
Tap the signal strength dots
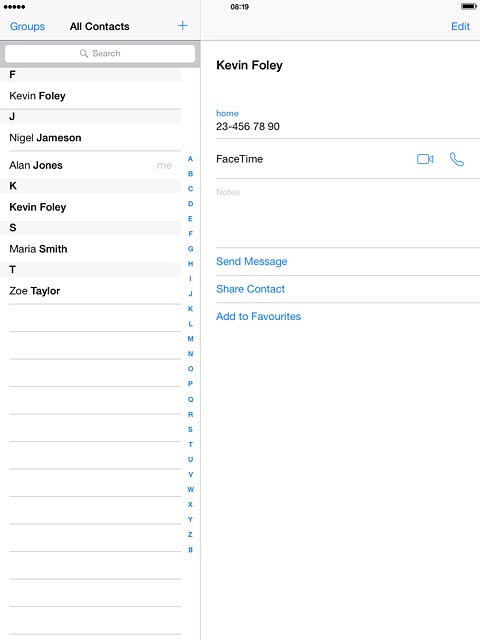(14, 7)
